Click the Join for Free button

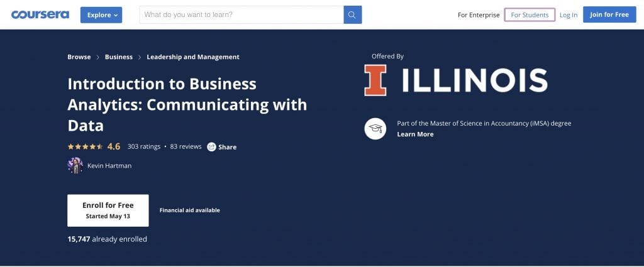click(609, 14)
